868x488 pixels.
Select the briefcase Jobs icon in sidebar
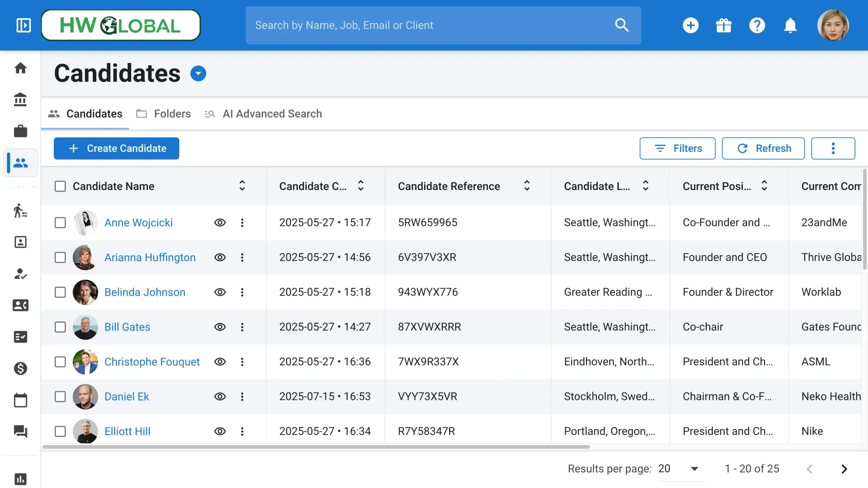coord(20,131)
